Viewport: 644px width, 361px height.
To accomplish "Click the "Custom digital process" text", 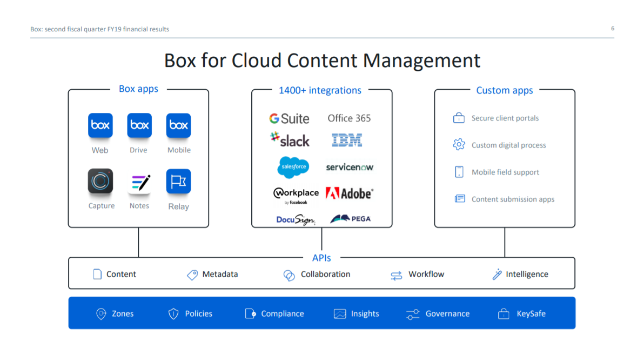I will 508,145.
